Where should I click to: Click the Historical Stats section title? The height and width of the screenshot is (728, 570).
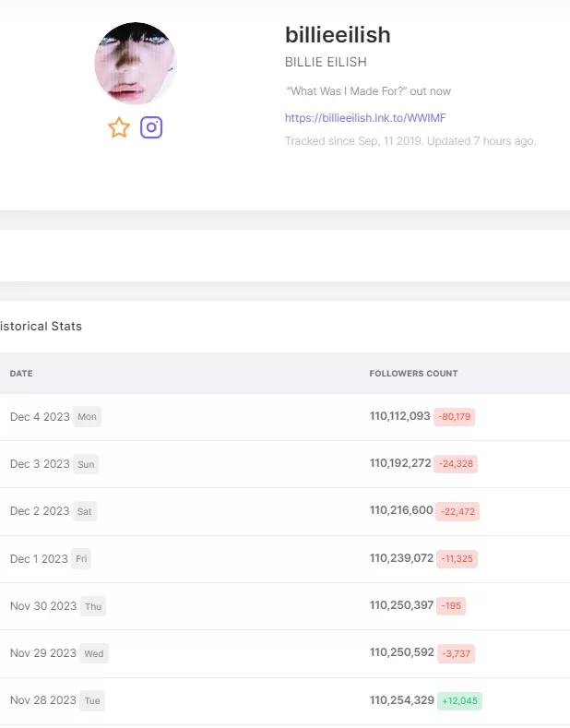pos(41,327)
